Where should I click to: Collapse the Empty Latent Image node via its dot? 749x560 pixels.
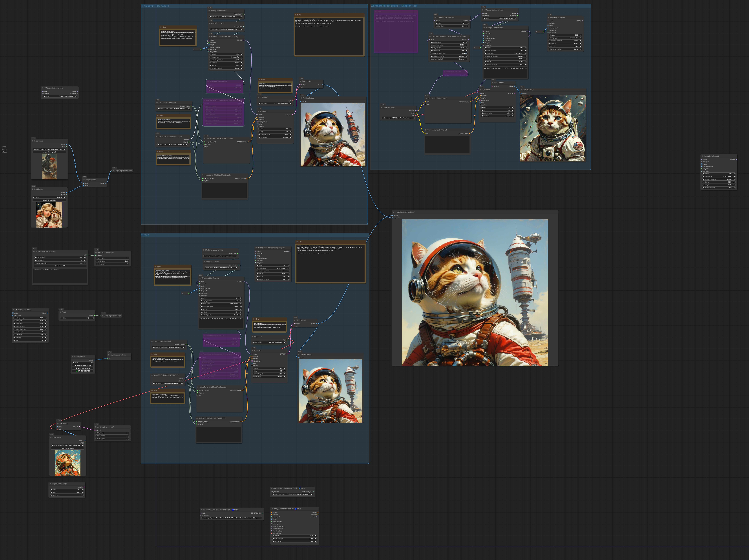click(50, 484)
